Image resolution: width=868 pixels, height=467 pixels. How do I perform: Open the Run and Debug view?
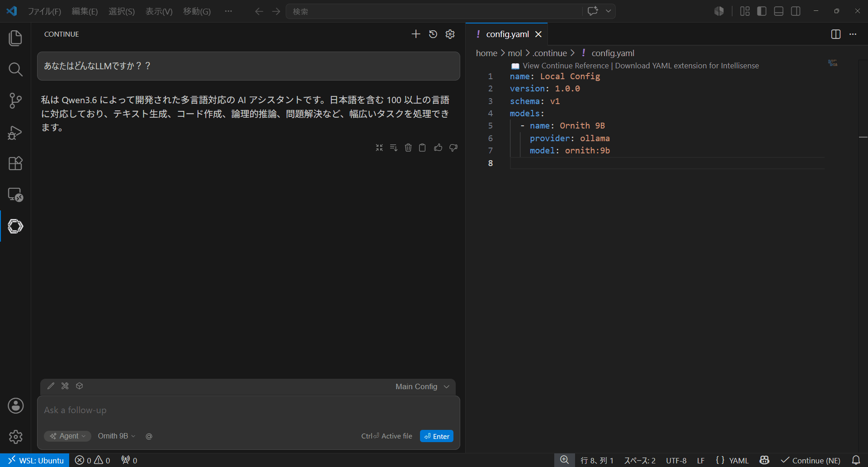(15, 132)
